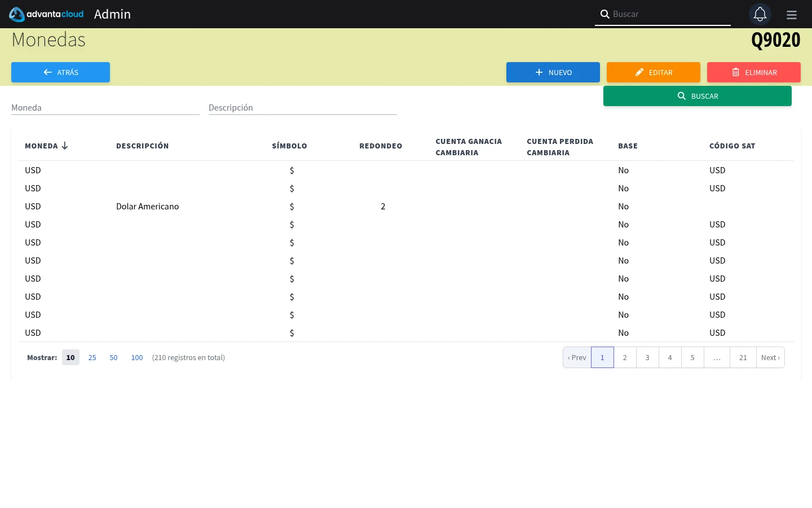The width and height of the screenshot is (812, 508).
Task: Sort by Moneda column arrow
Action: pos(65,146)
